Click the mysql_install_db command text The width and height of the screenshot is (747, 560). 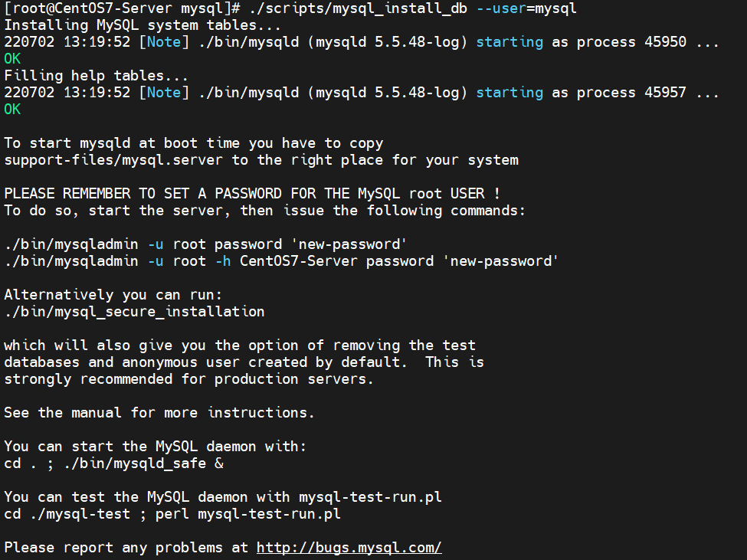click(359, 8)
